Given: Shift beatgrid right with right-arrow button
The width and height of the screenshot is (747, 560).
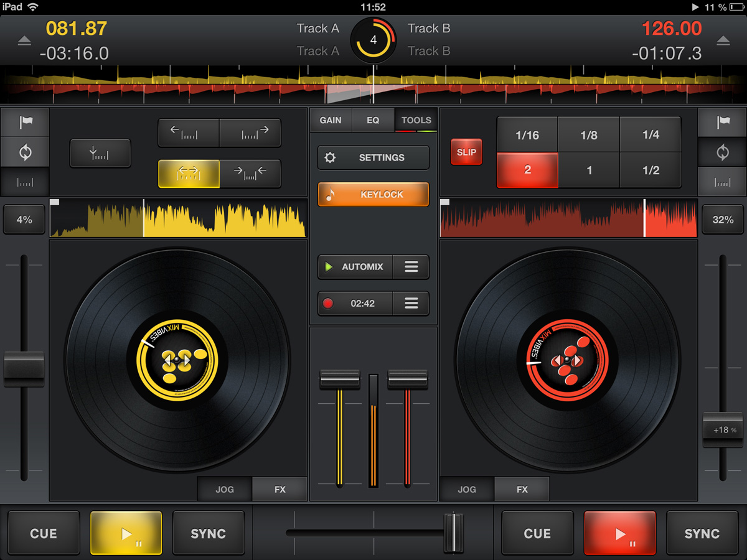Looking at the screenshot, I should click(250, 133).
